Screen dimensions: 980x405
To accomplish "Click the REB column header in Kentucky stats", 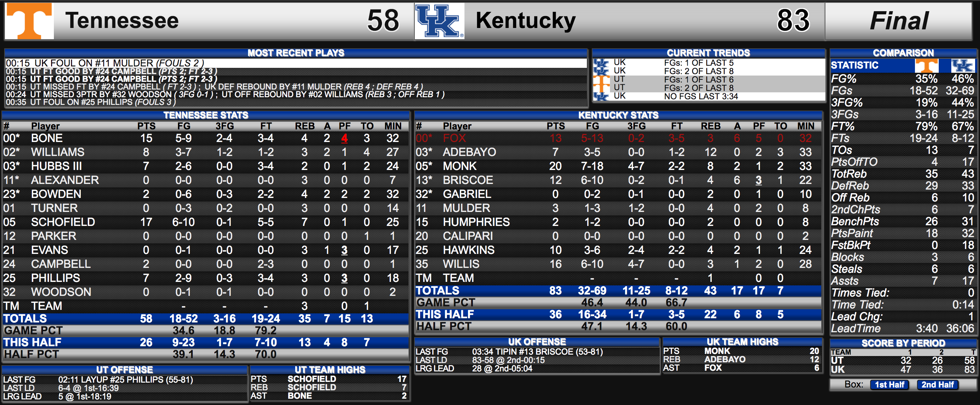I will (x=710, y=126).
